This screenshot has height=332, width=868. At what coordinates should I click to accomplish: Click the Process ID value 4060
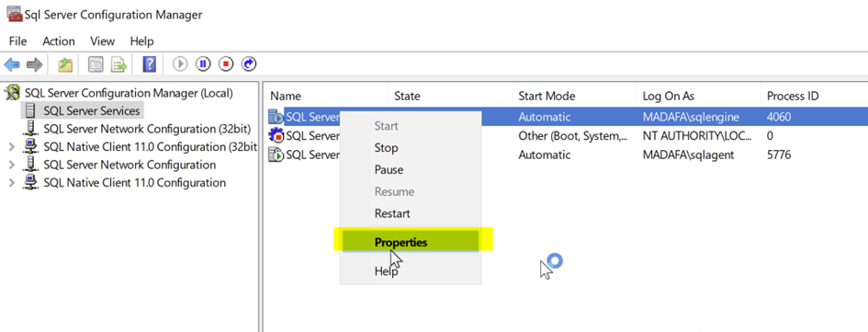[779, 117]
